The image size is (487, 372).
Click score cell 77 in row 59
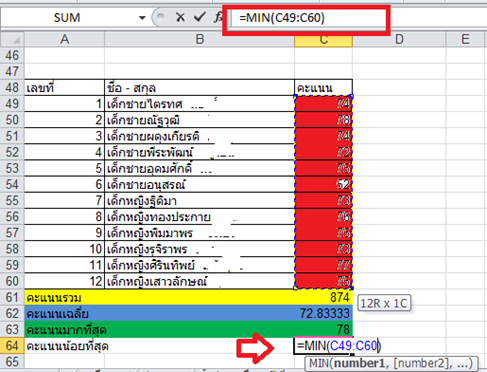[323, 265]
